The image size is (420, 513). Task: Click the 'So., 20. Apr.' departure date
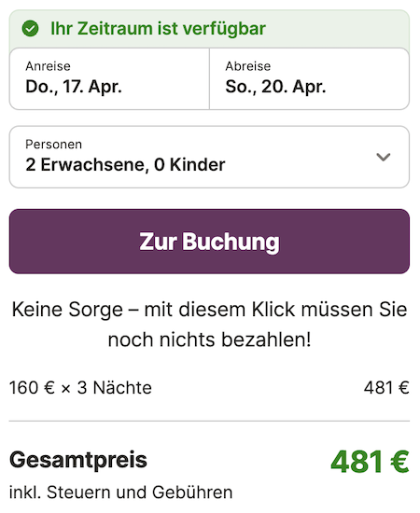(x=275, y=87)
